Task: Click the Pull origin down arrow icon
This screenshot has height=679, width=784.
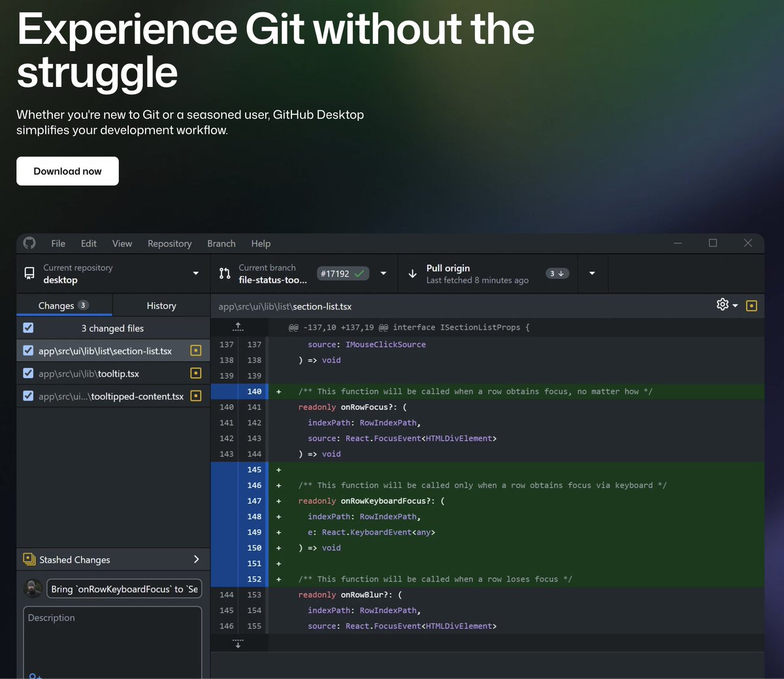Action: (x=412, y=274)
